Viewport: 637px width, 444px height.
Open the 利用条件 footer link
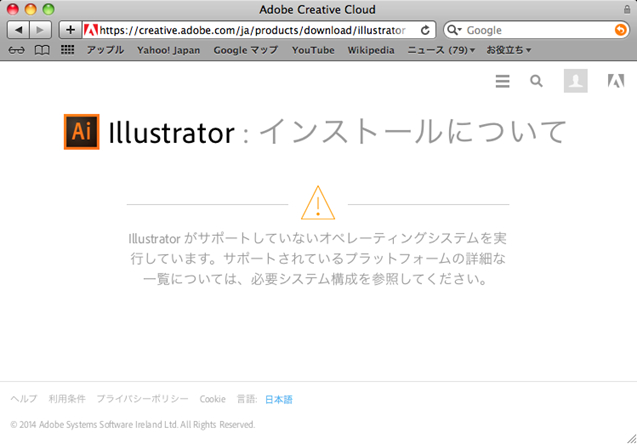pyautogui.click(x=67, y=399)
